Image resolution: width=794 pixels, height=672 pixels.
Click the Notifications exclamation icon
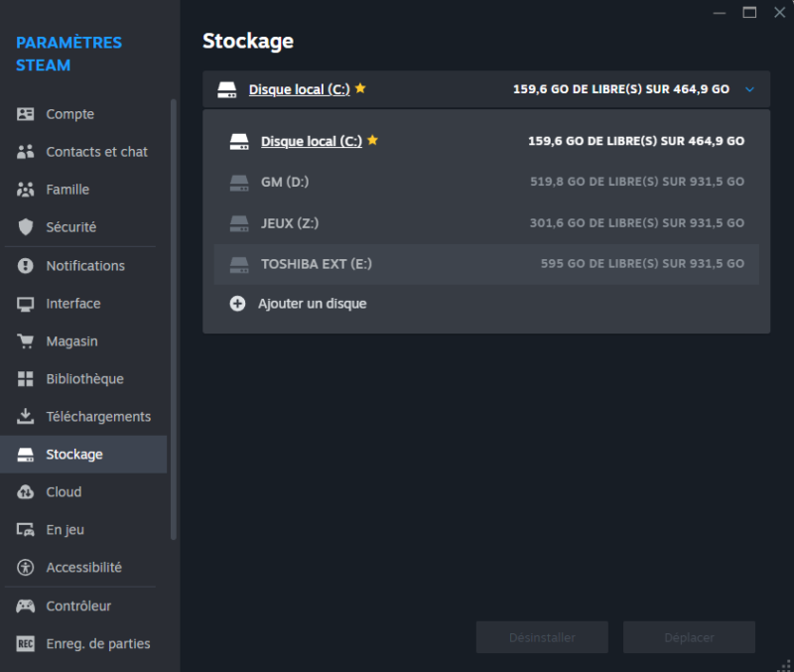26,266
